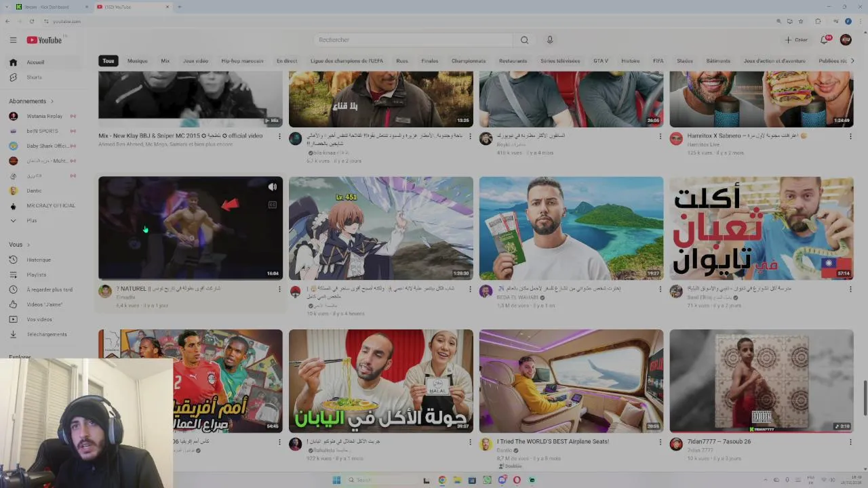Open options for World's Best Airplane Seats

point(660,441)
